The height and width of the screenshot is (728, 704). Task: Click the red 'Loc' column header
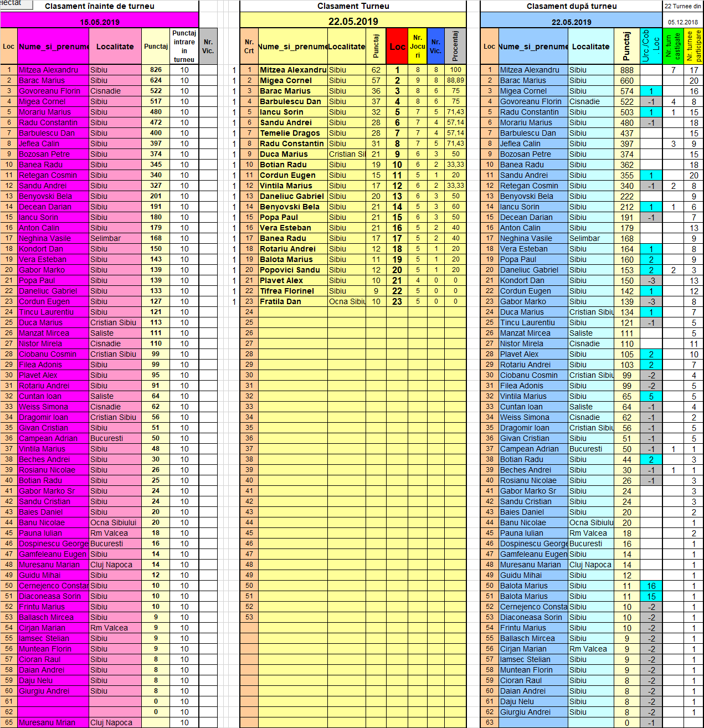click(x=397, y=47)
